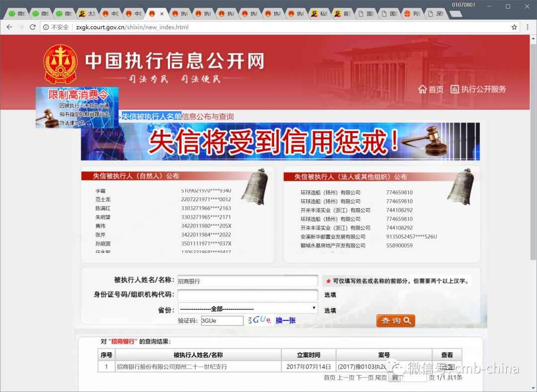Viewport: 537px width, 392px height.
Task: Click organization code 558900059
Action: pyautogui.click(x=399, y=245)
